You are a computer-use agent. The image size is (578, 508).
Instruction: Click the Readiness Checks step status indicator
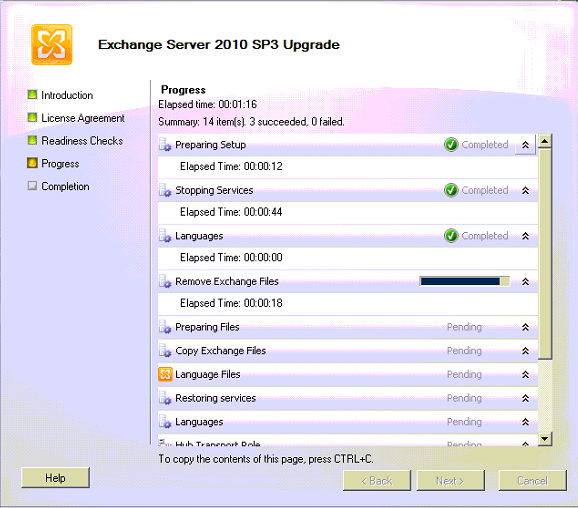[x=32, y=140]
